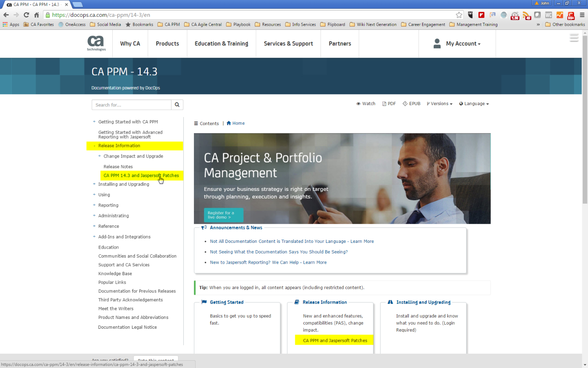The image size is (588, 368).
Task: Click the search magnifier button
Action: [x=177, y=105]
